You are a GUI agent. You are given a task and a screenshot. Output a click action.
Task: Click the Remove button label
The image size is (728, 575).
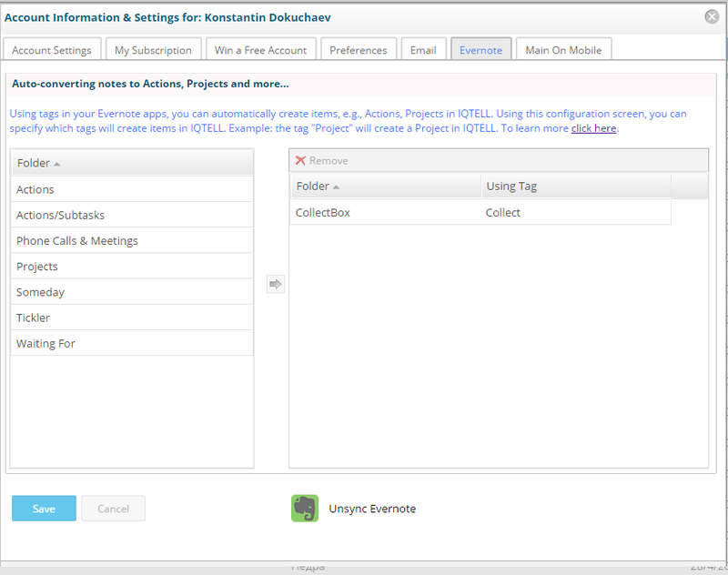click(x=329, y=160)
